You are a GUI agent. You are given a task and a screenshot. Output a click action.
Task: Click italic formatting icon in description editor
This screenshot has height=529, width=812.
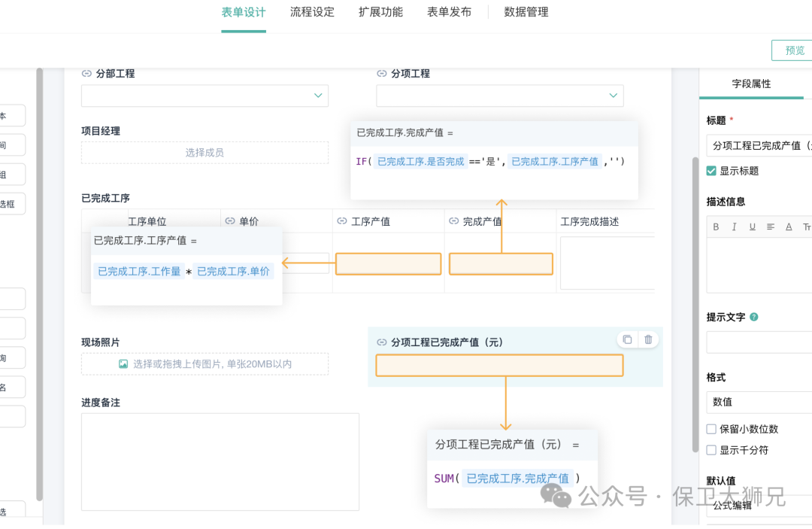(734, 226)
